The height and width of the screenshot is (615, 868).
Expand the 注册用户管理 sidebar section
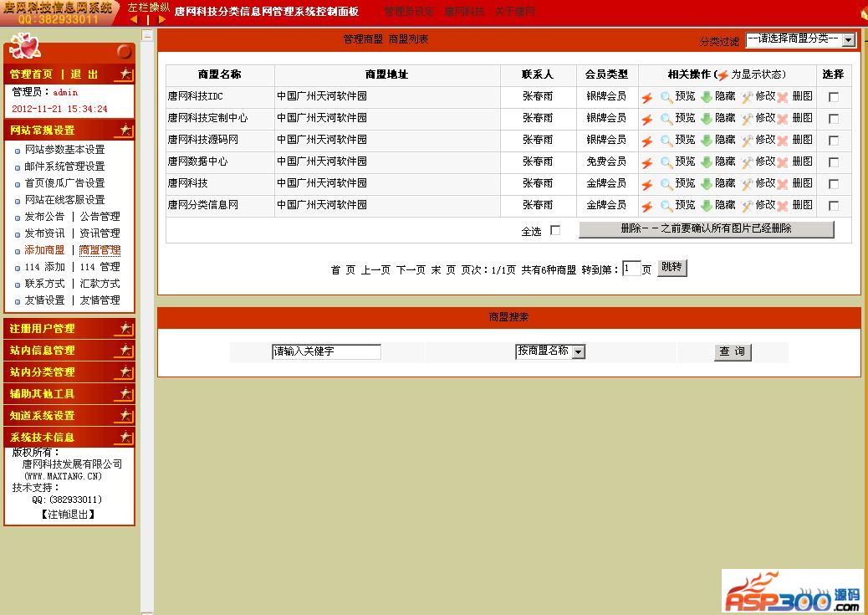[69, 329]
